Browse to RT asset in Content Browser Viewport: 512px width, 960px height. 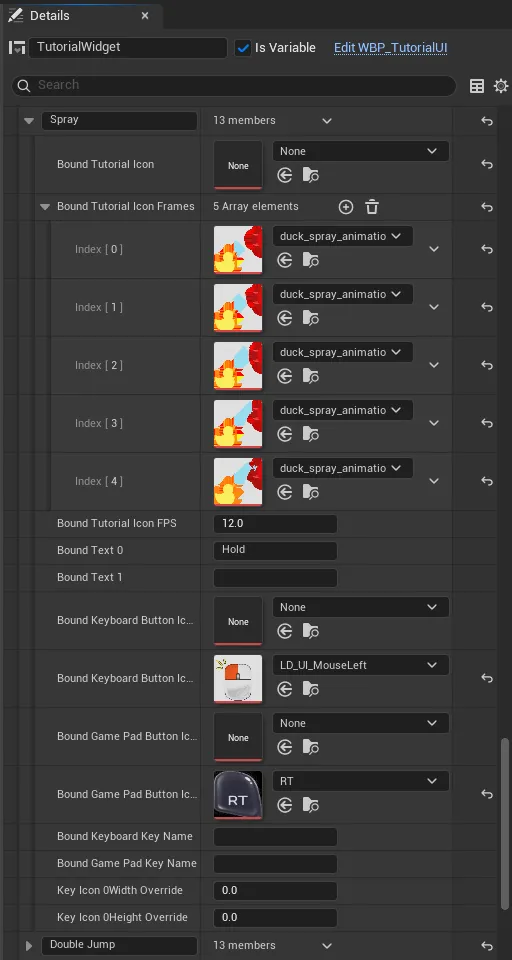311,805
